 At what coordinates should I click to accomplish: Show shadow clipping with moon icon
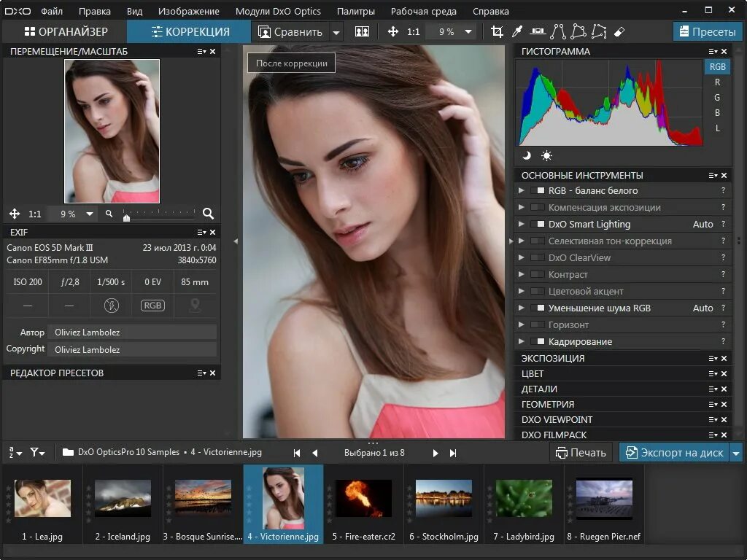(527, 155)
